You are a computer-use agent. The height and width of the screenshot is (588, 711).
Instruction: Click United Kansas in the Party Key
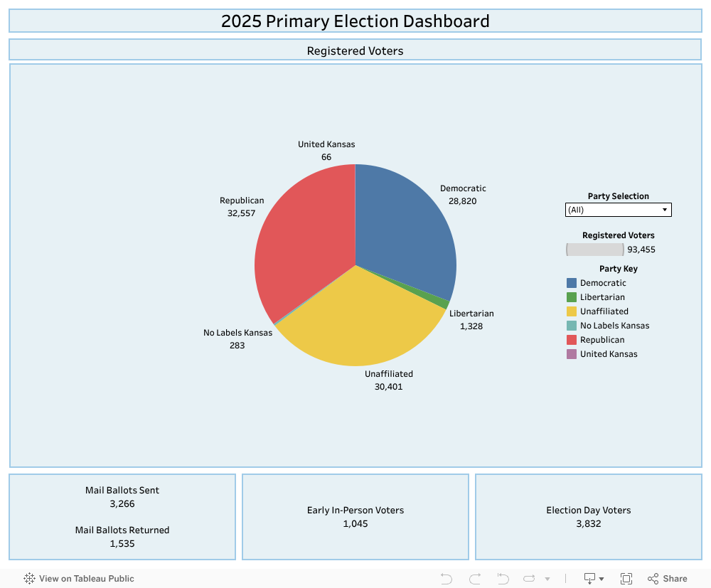(609, 354)
